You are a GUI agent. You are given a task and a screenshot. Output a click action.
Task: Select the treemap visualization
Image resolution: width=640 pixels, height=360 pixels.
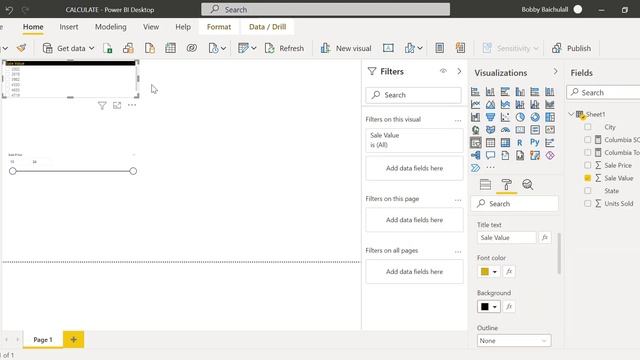pos(550,117)
